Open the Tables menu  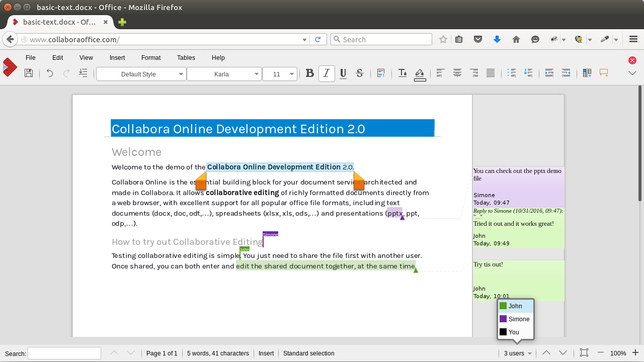coord(186,58)
